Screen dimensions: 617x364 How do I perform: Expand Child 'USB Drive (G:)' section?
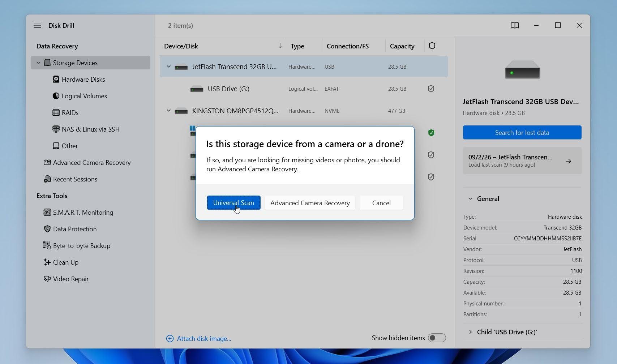[x=470, y=332]
